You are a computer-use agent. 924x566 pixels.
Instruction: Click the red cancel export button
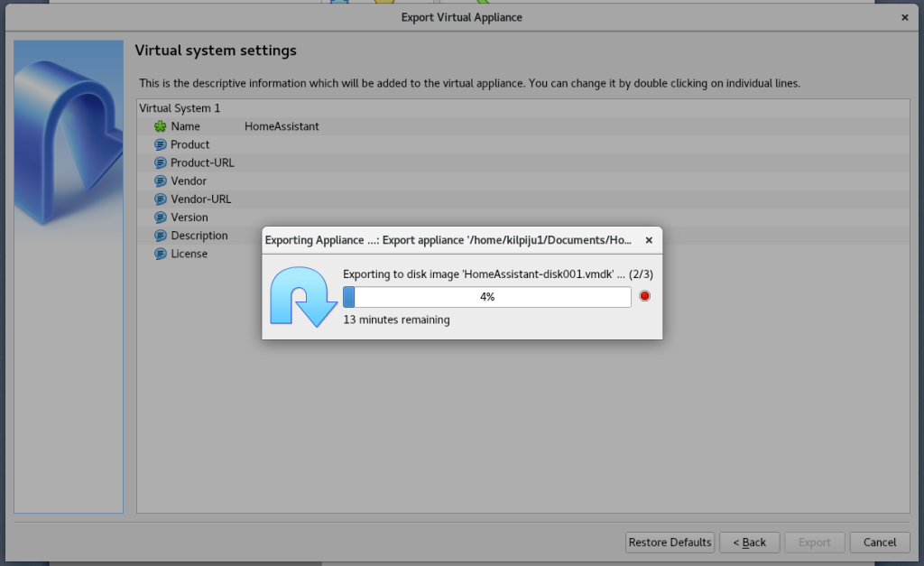(644, 297)
